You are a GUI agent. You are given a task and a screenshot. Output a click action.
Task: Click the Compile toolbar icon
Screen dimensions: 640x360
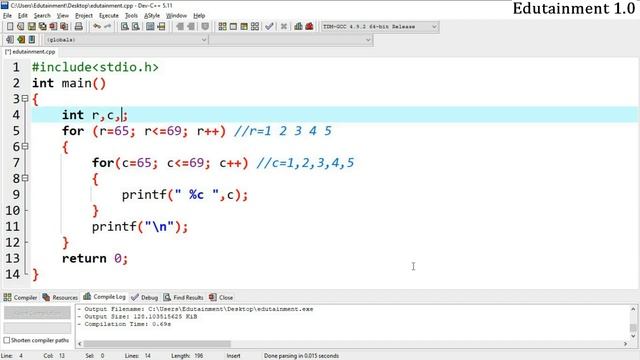222,27
